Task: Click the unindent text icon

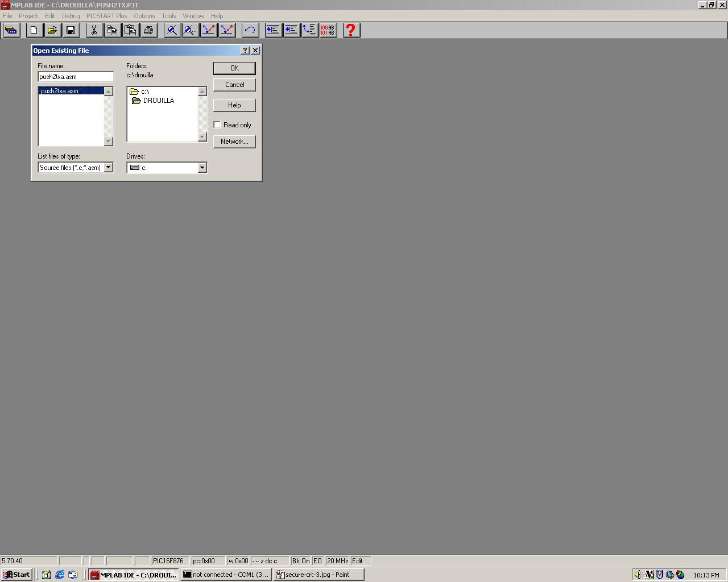Action: (x=292, y=30)
